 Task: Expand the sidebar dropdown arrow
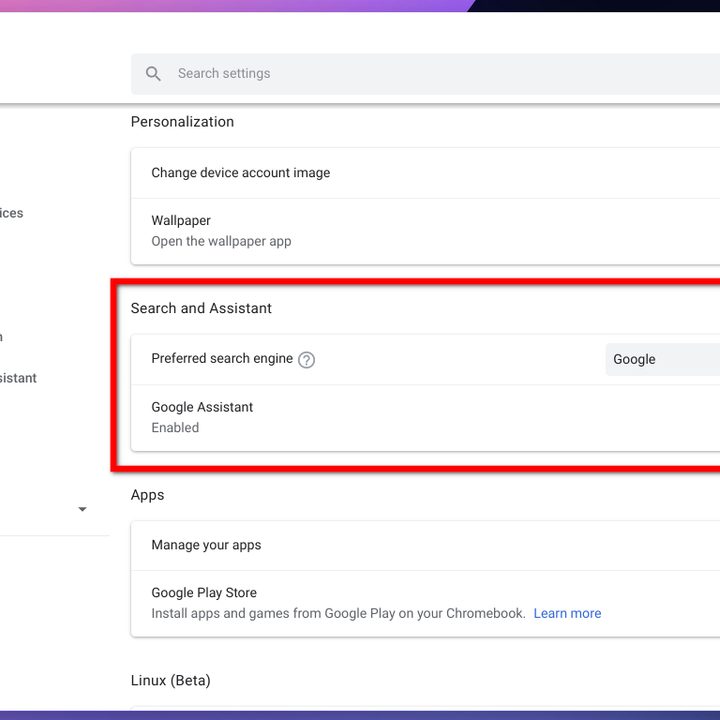(x=83, y=509)
